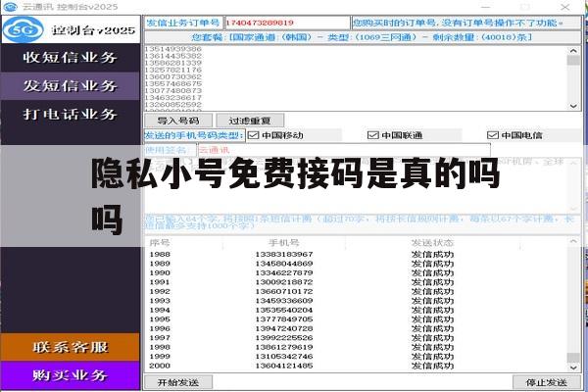Click the 序号 column header
The height and width of the screenshot is (392, 588).
pos(160,243)
